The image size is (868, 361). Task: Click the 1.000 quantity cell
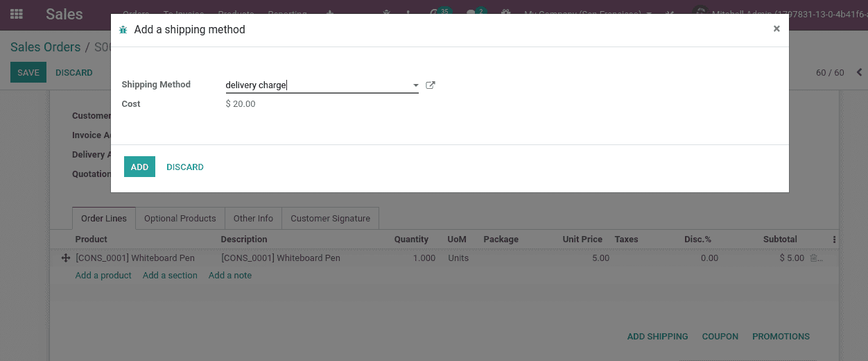coord(424,258)
